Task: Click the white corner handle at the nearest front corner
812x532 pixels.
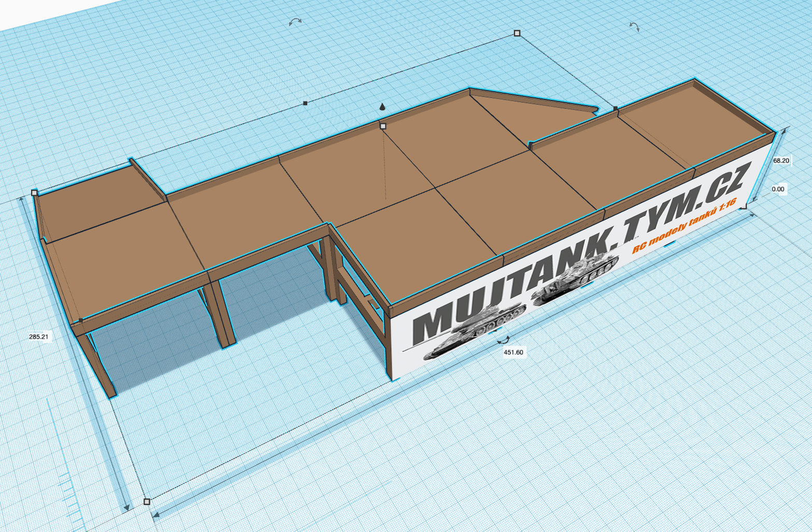Action: (147, 501)
